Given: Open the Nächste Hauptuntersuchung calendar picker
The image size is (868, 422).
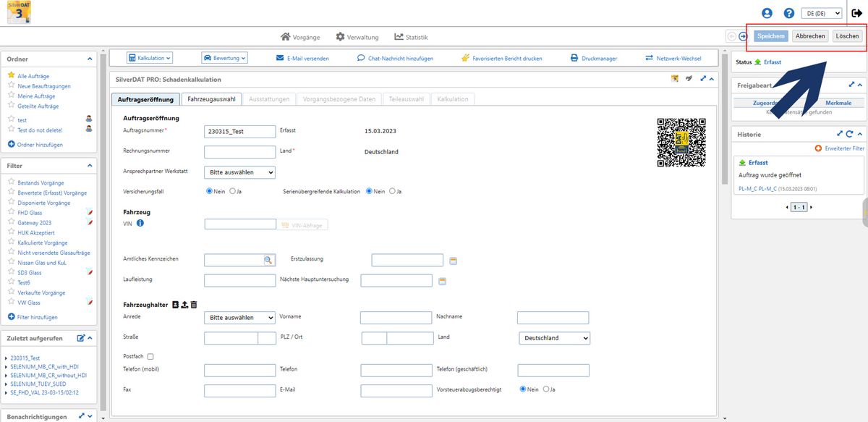Looking at the screenshot, I should (443, 281).
